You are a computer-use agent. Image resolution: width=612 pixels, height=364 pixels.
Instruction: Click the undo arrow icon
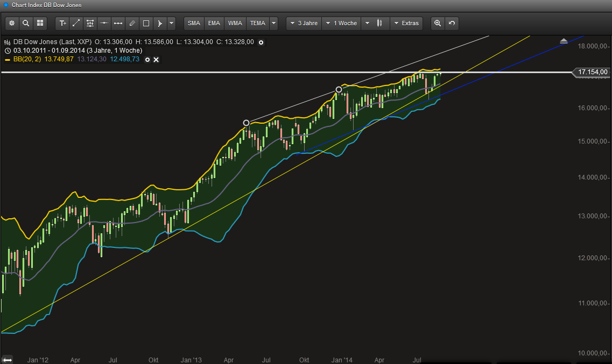pos(452,23)
